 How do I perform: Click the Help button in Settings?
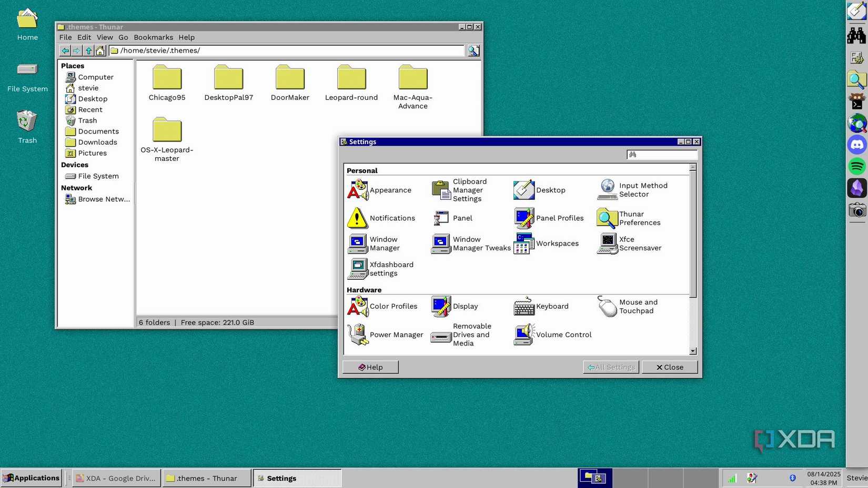pyautogui.click(x=370, y=367)
